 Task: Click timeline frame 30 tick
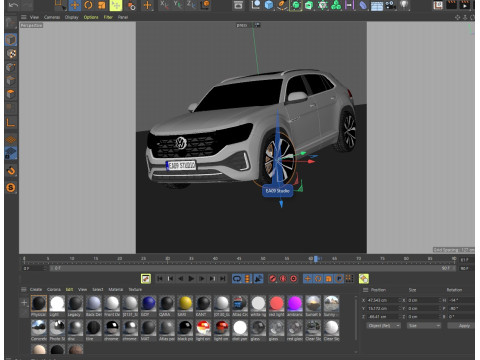167,259
